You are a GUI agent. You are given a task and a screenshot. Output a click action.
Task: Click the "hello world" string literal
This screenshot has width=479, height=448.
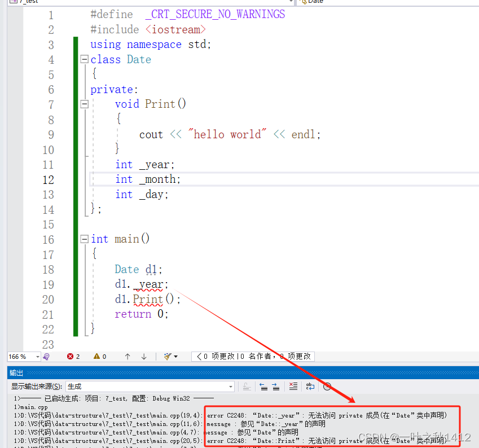pos(227,134)
